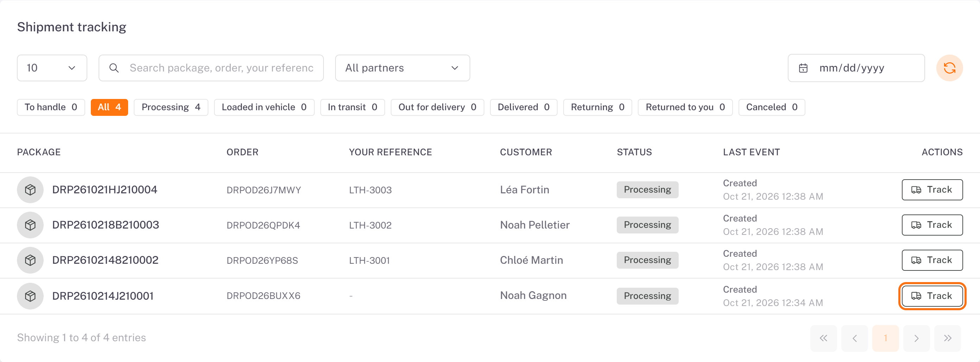Click page number 1 in pagination

[x=885, y=338]
